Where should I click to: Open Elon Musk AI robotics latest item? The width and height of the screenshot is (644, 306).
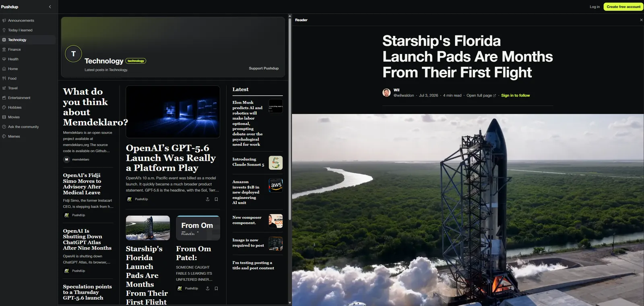click(248, 124)
